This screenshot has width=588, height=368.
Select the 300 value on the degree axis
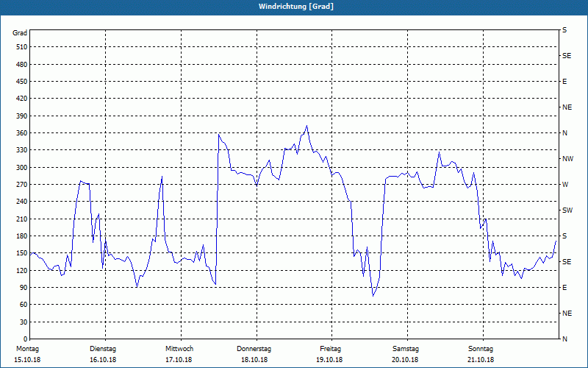pos(22,167)
